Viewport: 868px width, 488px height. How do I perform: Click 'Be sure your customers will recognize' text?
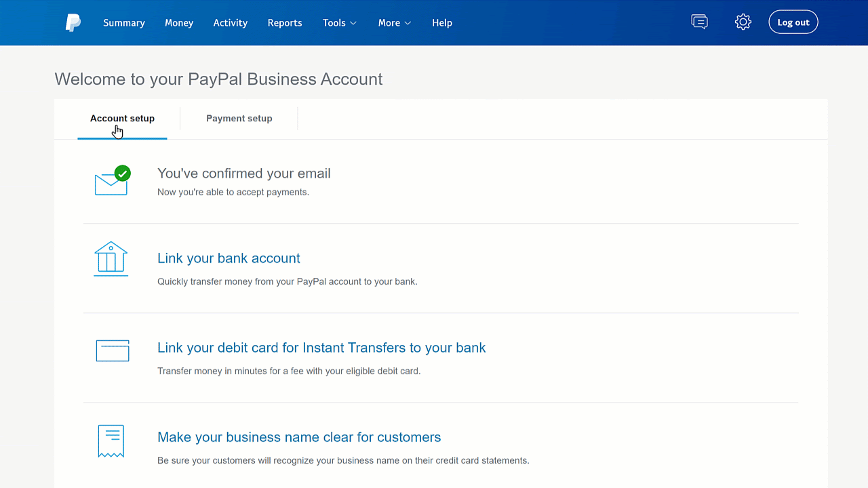(343, 460)
